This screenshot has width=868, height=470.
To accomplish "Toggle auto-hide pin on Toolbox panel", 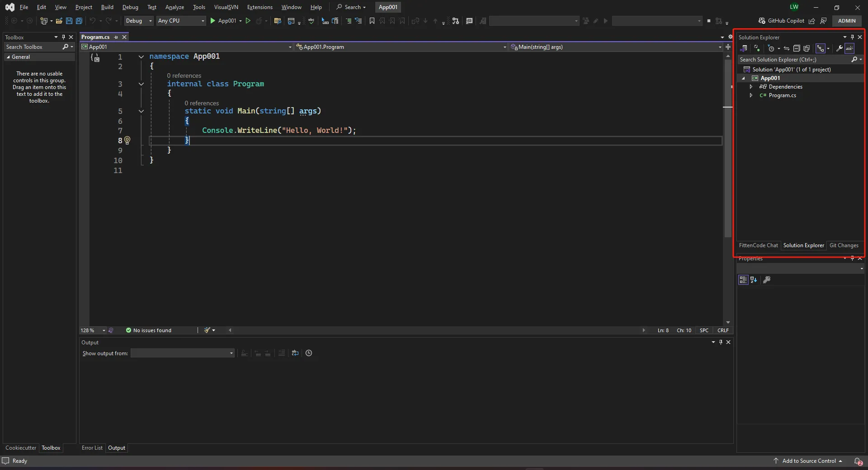I will tap(63, 37).
